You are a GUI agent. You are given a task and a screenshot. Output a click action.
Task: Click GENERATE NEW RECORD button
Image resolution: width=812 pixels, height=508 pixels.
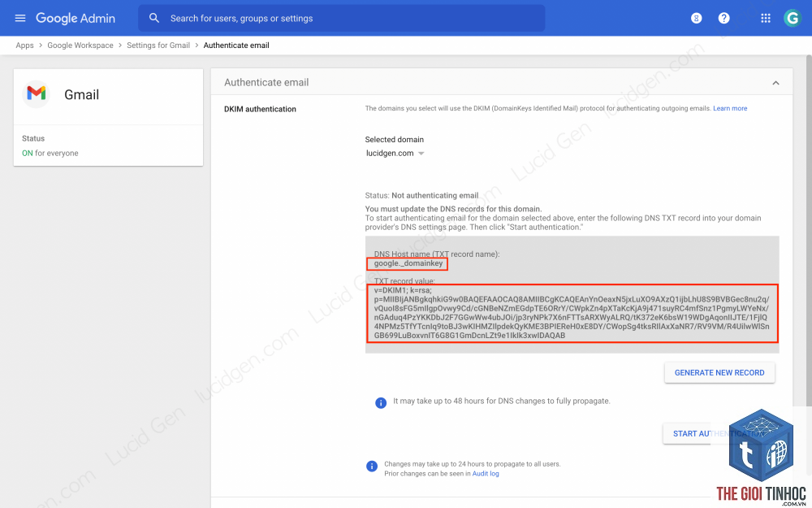(x=719, y=373)
